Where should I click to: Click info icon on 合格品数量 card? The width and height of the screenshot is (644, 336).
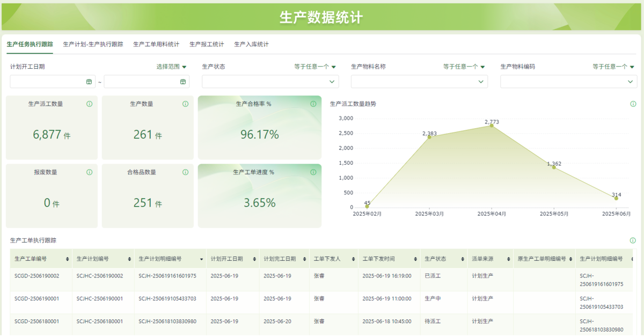point(185,172)
